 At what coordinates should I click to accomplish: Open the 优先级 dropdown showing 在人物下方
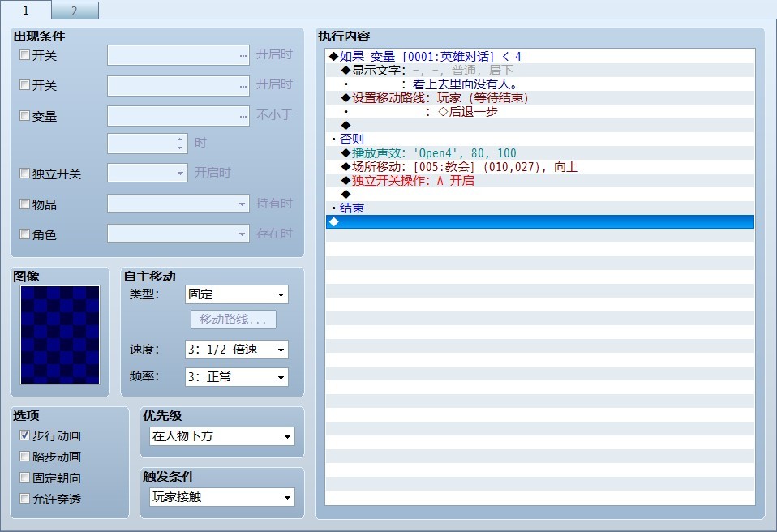coord(222,436)
